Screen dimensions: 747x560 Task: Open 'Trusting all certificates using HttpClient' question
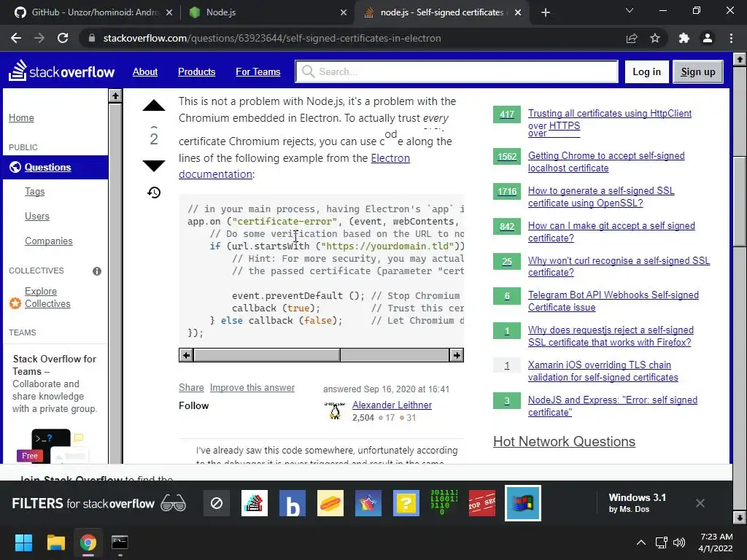[610, 120]
